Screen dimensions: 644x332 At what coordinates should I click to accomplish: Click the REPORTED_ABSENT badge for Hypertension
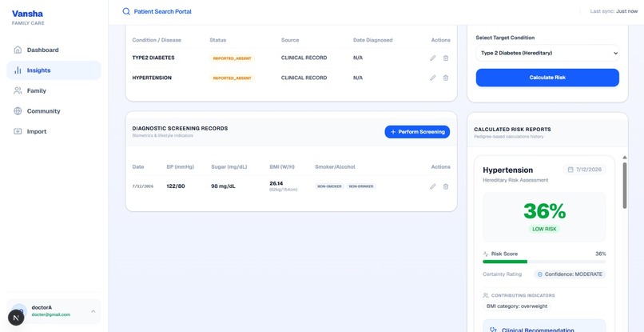pos(232,78)
